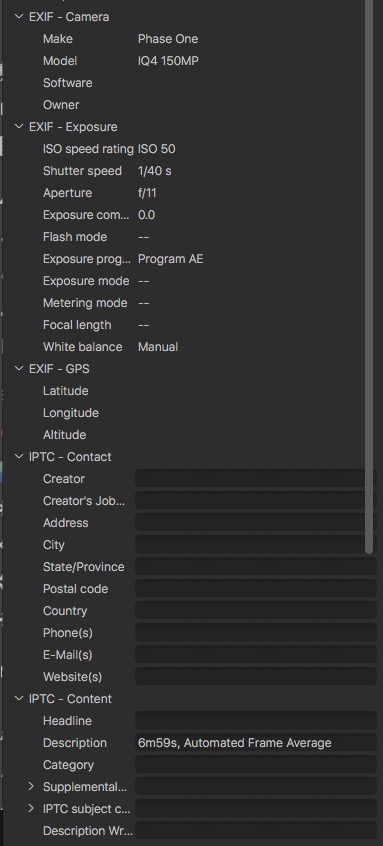Click the Website(s) field
This screenshot has height=846, width=383.
(x=256, y=677)
